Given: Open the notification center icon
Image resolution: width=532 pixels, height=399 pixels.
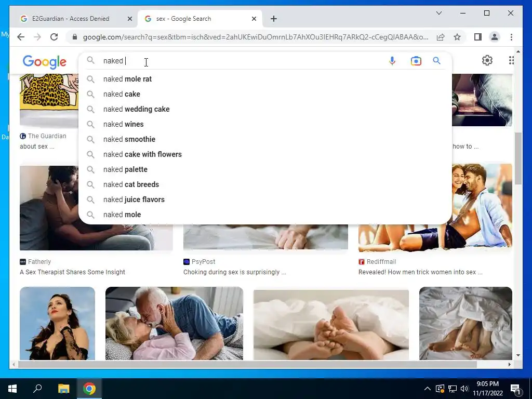Looking at the screenshot, I should click(516, 389).
